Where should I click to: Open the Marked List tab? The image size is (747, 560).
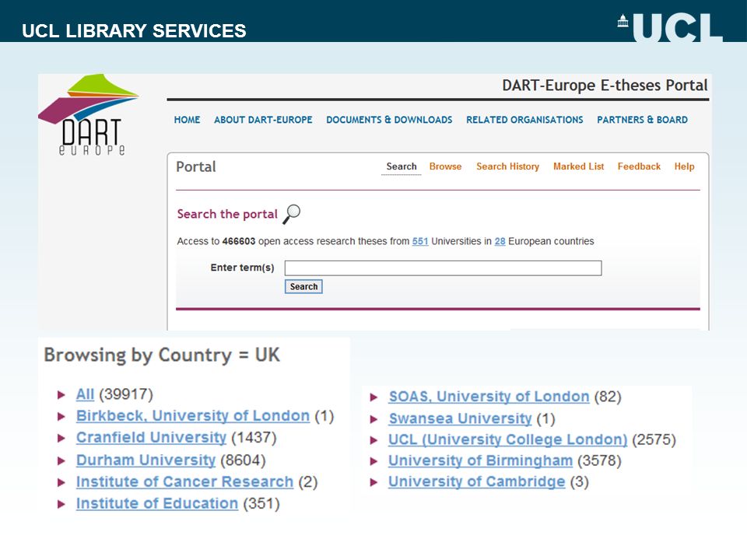[x=578, y=166]
